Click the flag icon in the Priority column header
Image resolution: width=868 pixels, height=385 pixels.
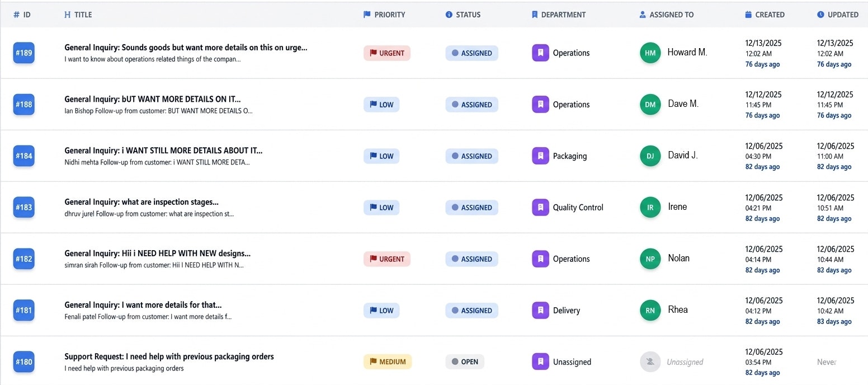pyautogui.click(x=367, y=15)
